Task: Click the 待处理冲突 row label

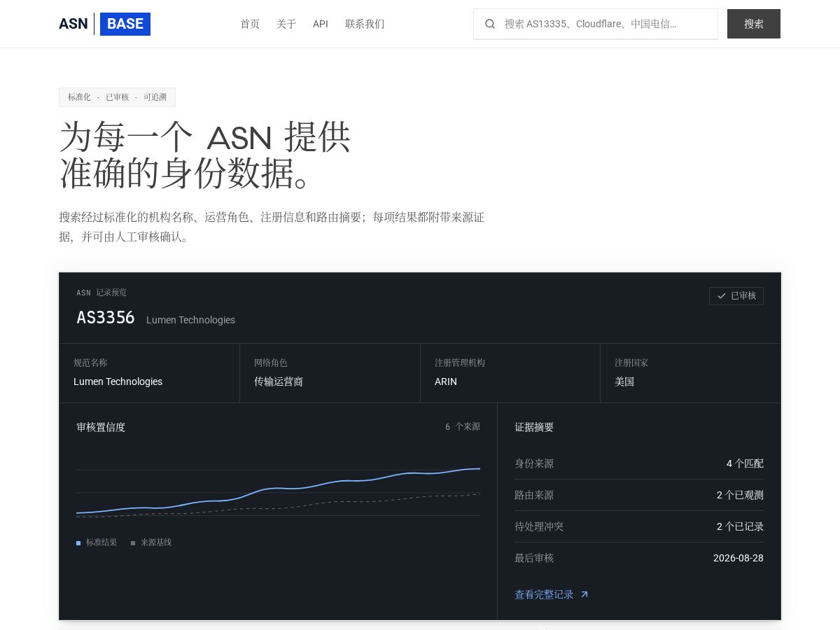Action: pyautogui.click(x=539, y=526)
